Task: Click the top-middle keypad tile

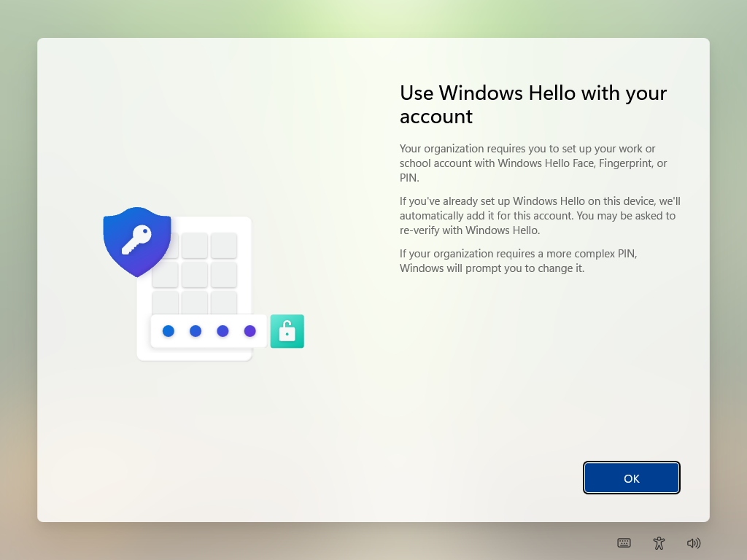Action: coord(195,246)
